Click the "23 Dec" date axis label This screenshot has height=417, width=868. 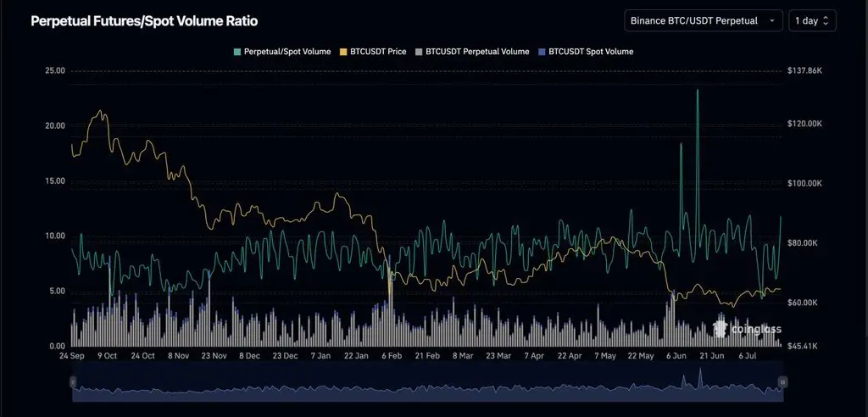285,356
